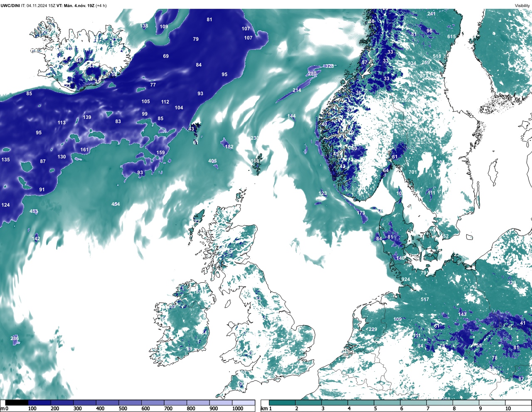This screenshot has height=412, width=532.
Task: Click the "182" visibility value on the map
Action: pos(229,147)
